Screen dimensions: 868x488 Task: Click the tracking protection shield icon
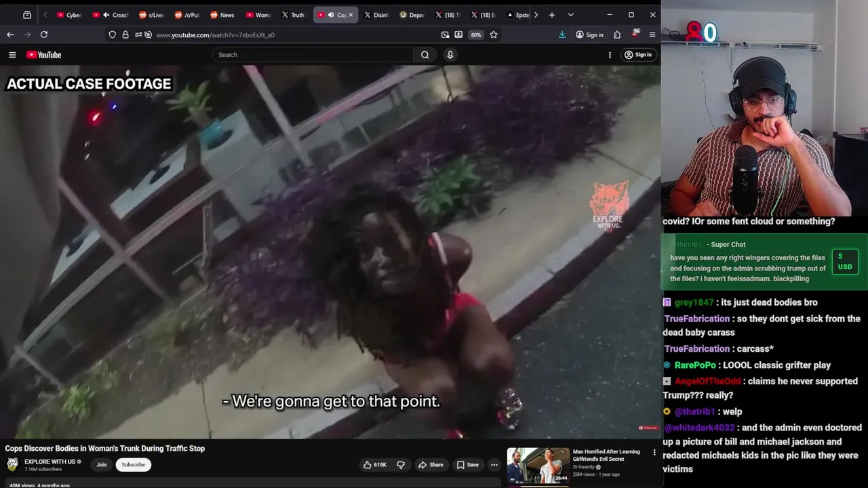click(x=113, y=35)
